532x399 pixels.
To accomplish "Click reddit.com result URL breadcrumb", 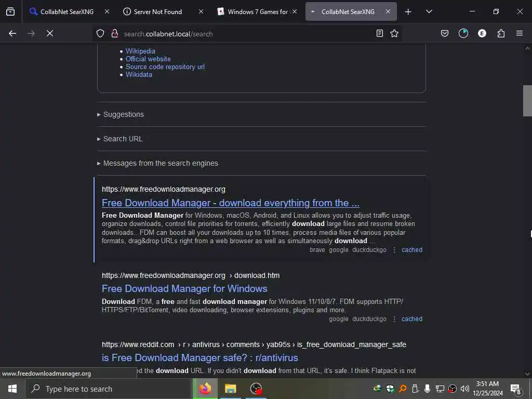I will coord(254,345).
